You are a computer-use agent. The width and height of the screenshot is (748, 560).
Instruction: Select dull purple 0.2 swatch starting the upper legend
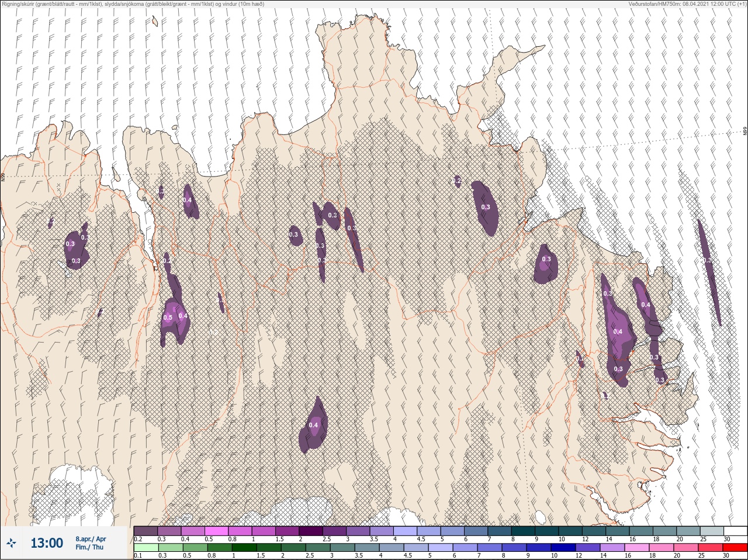point(146,531)
